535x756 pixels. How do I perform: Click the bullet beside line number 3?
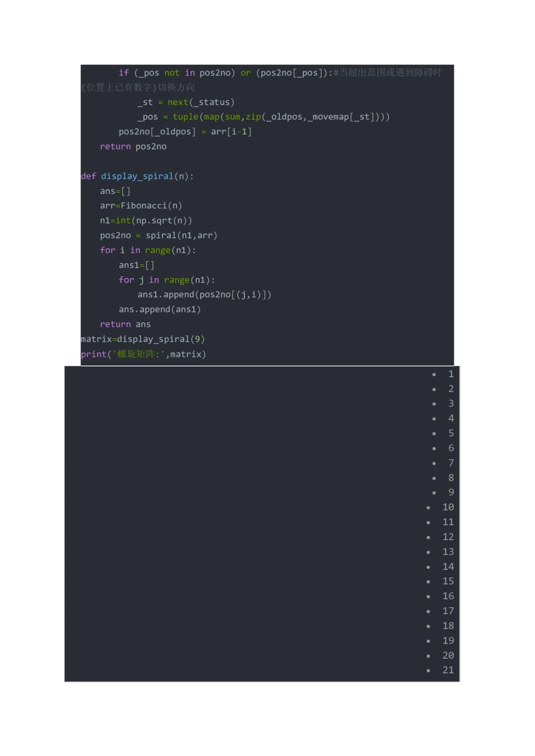tap(434, 404)
